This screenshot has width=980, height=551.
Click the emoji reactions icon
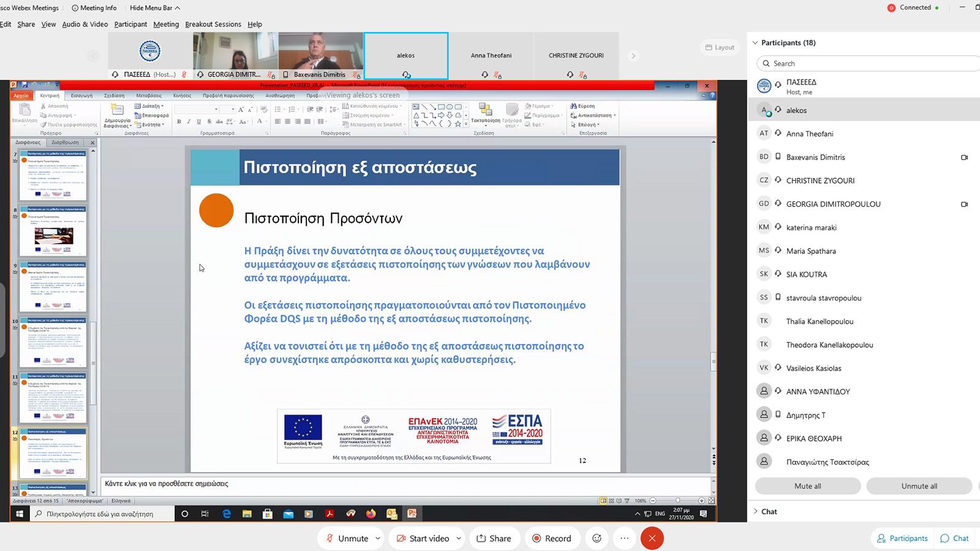597,538
